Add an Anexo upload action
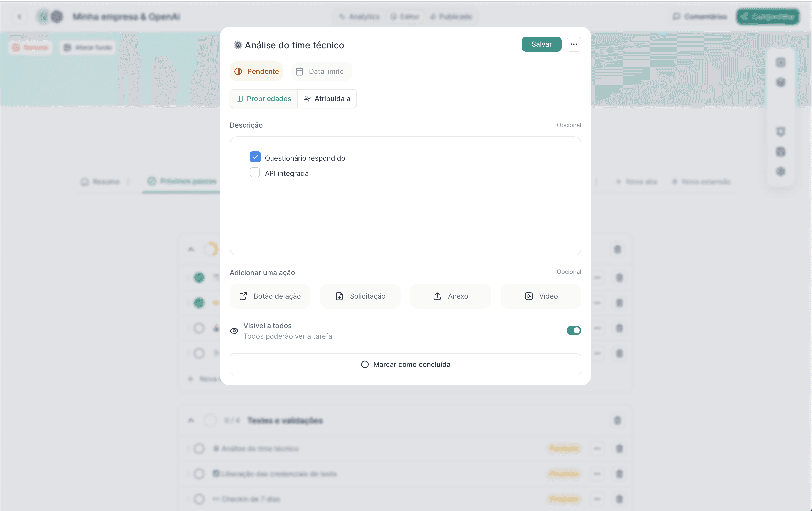 pyautogui.click(x=450, y=296)
